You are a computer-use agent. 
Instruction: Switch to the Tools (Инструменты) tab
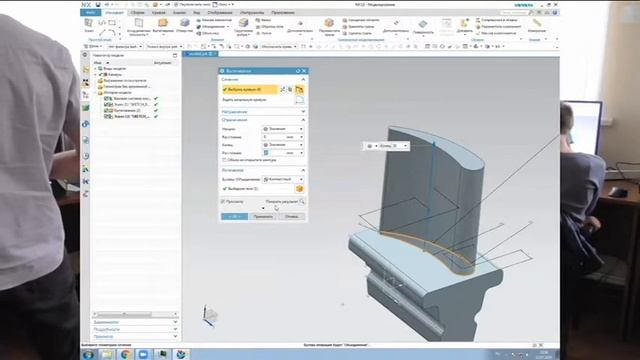tap(252, 13)
